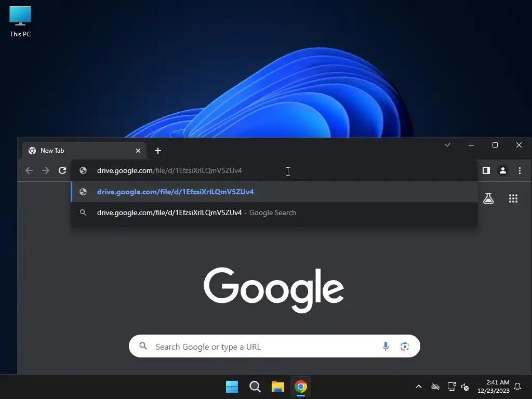Go forward with the forward arrow
The image size is (532, 399).
(46, 170)
